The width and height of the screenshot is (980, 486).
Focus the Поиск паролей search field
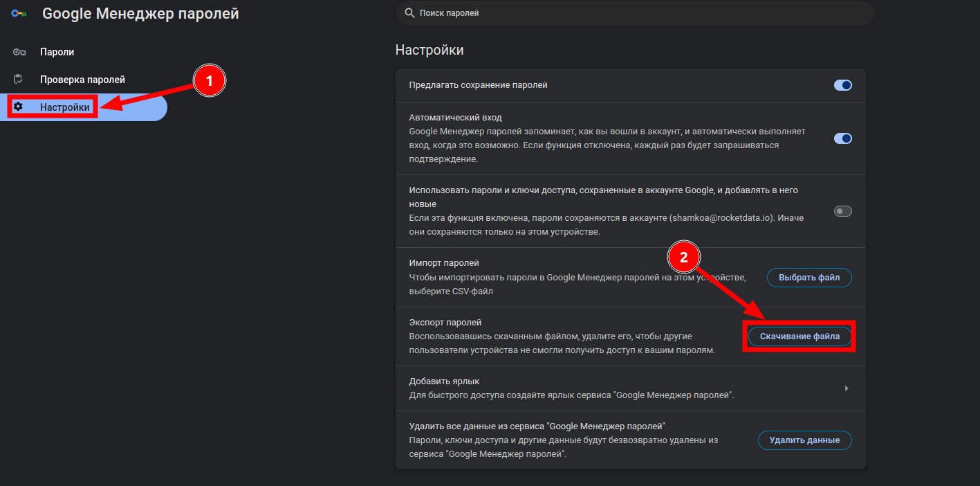(x=636, y=13)
